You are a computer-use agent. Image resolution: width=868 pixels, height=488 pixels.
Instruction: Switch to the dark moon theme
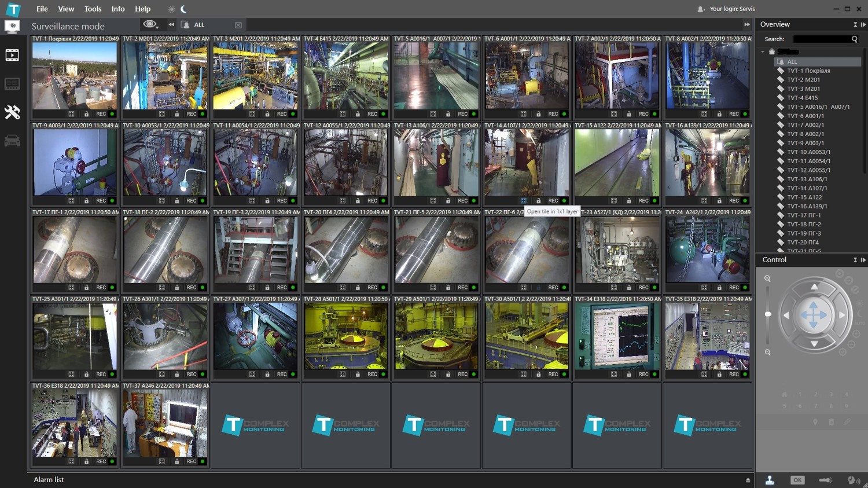(183, 9)
